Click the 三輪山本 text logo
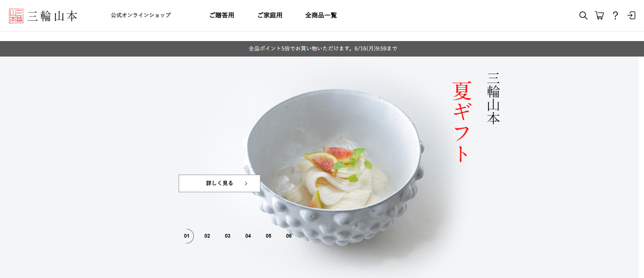The height and width of the screenshot is (278, 644). 52,16
